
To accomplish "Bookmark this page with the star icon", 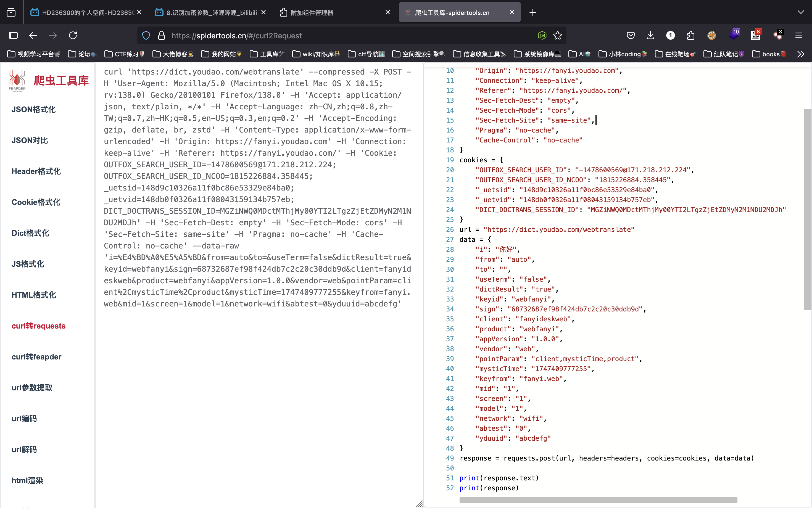I will (x=558, y=35).
